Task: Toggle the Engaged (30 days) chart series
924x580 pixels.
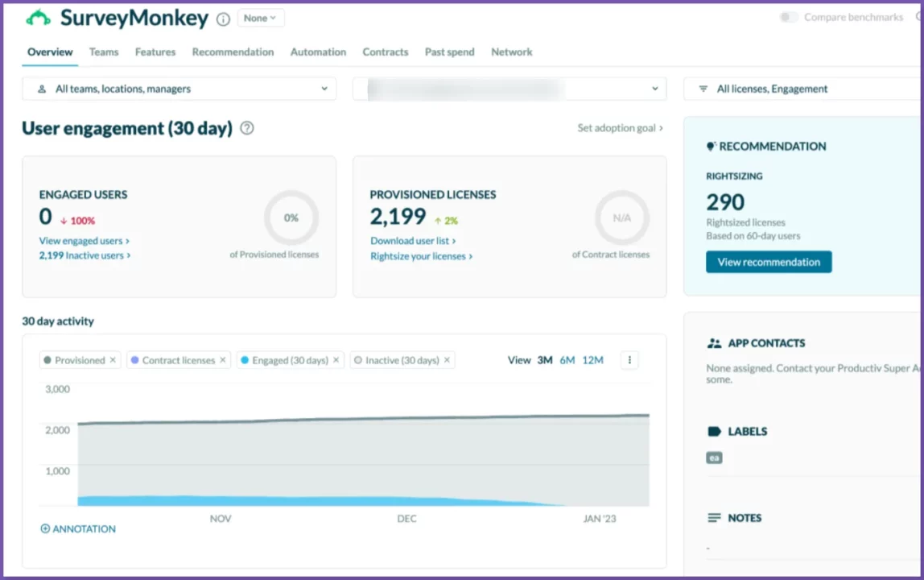Action: coord(286,360)
